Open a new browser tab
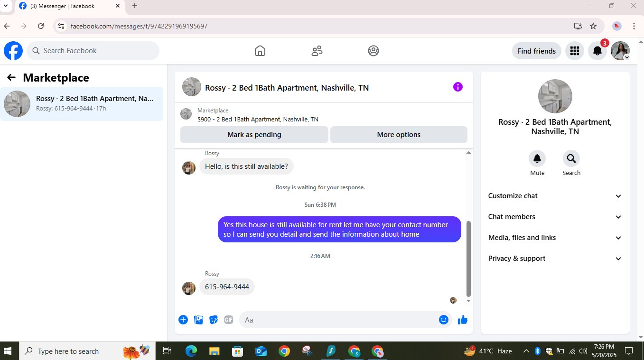The width and height of the screenshot is (644, 360). coord(135,6)
